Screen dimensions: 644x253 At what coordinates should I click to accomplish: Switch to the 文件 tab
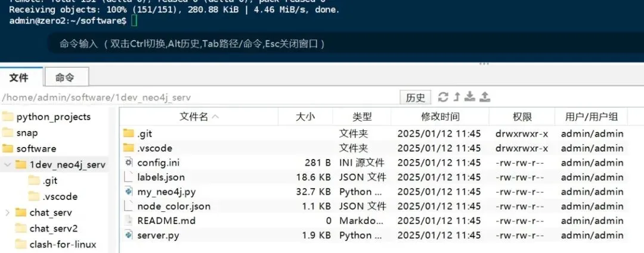pyautogui.click(x=19, y=77)
